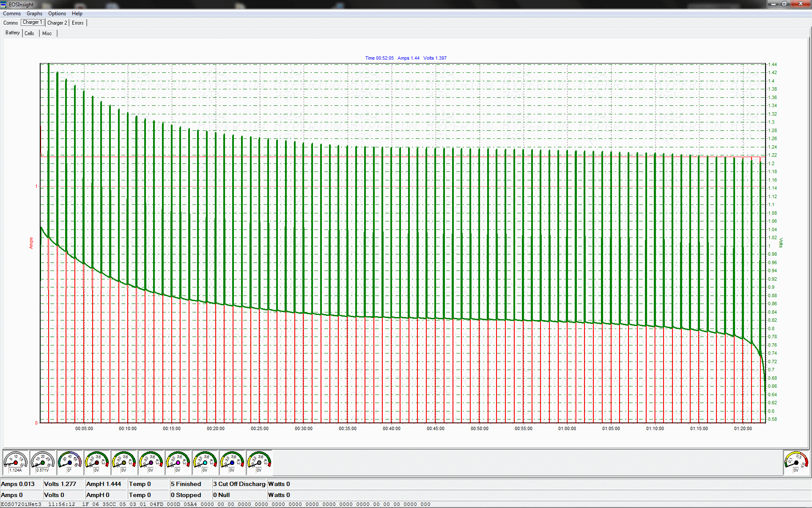
Task: Click the cell gauge with dark red center
Action: coord(97,462)
